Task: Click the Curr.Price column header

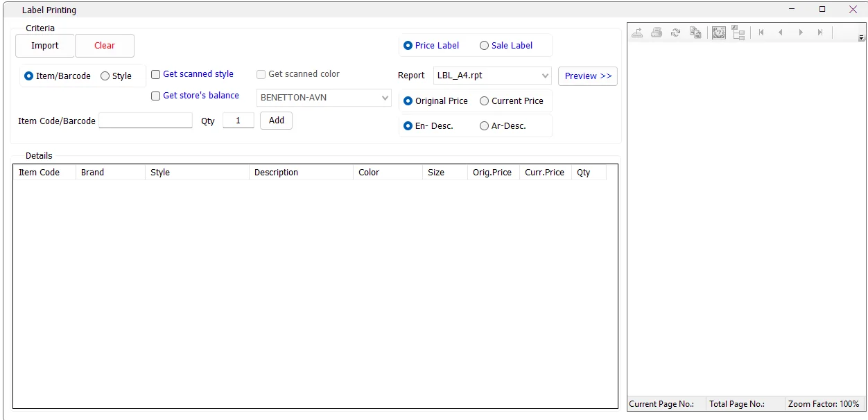Action: (546, 173)
